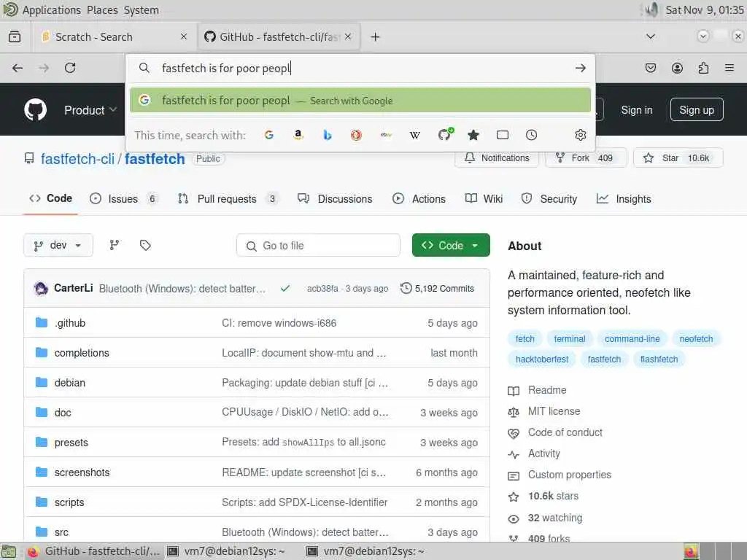This screenshot has width=747, height=560.
Task: Open the MIT license link
Action: [x=554, y=411]
